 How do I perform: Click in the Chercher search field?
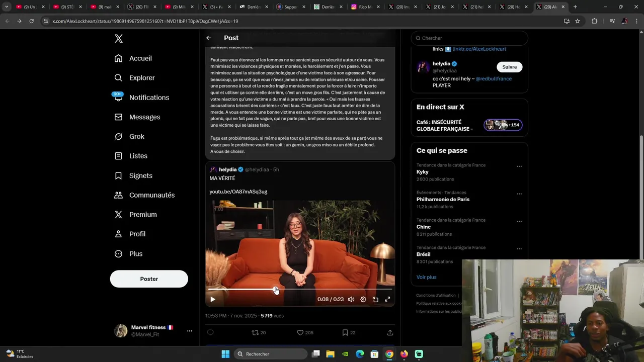(x=469, y=38)
